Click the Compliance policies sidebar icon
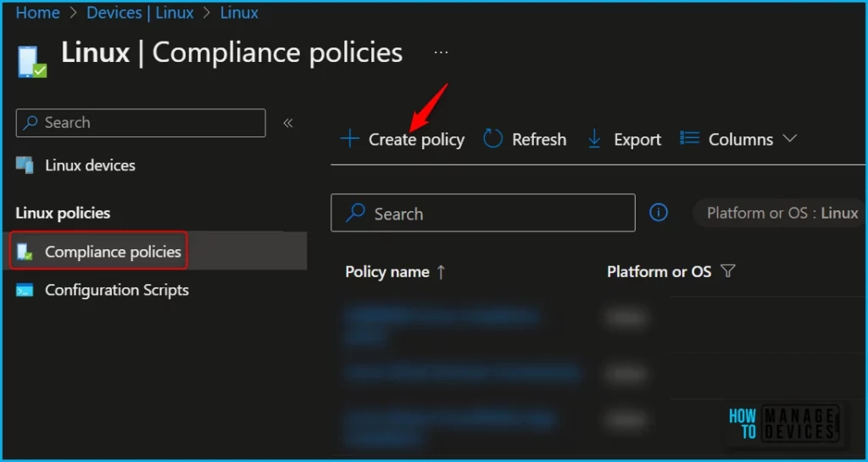The image size is (868, 462). pyautogui.click(x=25, y=252)
